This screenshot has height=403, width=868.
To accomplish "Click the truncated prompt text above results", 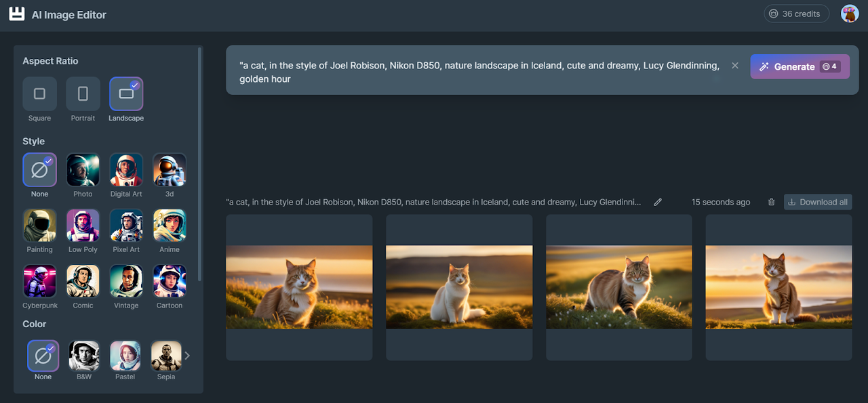I will pyautogui.click(x=434, y=202).
